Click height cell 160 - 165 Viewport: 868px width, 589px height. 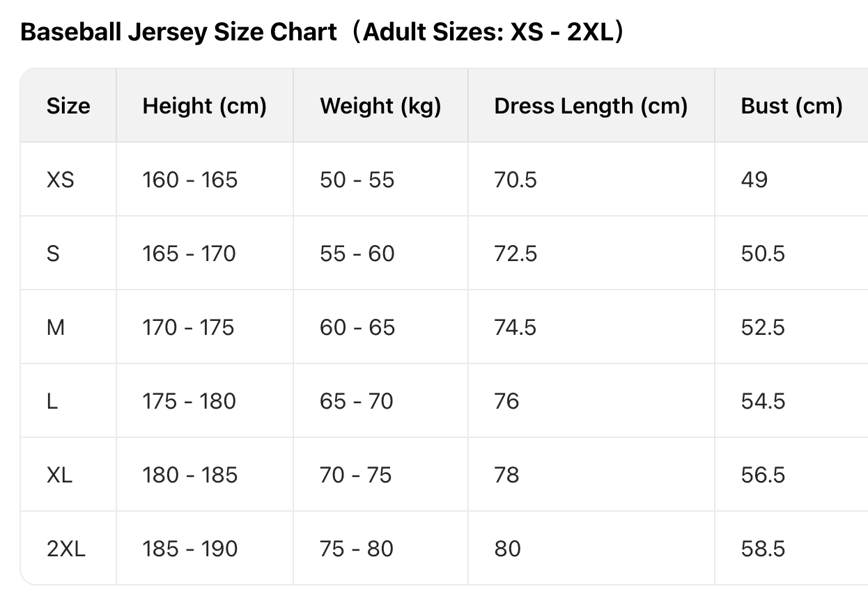pyautogui.click(x=189, y=180)
